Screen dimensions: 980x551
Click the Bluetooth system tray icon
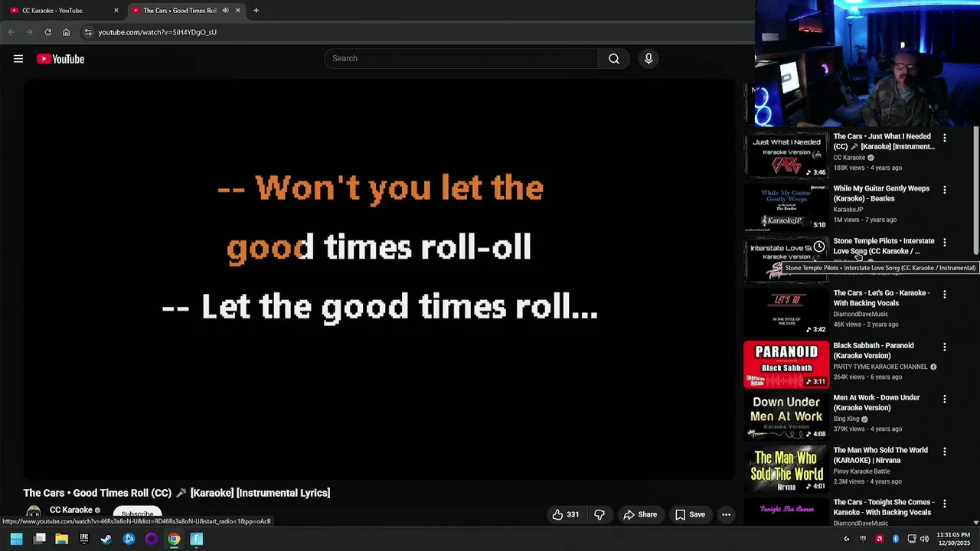pos(895,539)
